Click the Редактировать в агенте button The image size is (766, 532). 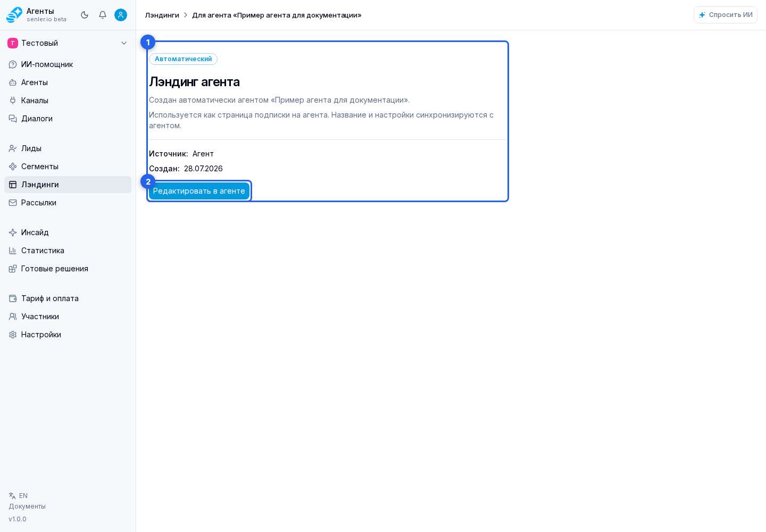point(199,191)
